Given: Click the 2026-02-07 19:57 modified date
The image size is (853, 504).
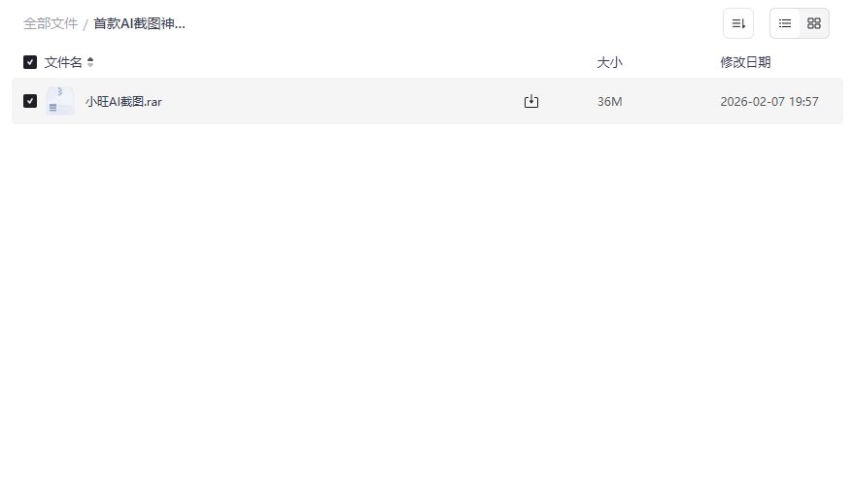Looking at the screenshot, I should [x=769, y=101].
